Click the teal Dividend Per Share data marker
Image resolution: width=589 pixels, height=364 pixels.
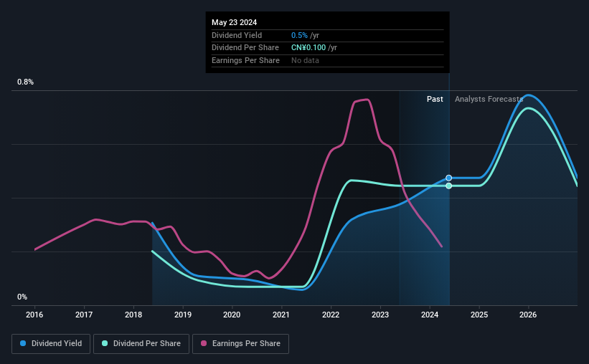click(x=449, y=186)
